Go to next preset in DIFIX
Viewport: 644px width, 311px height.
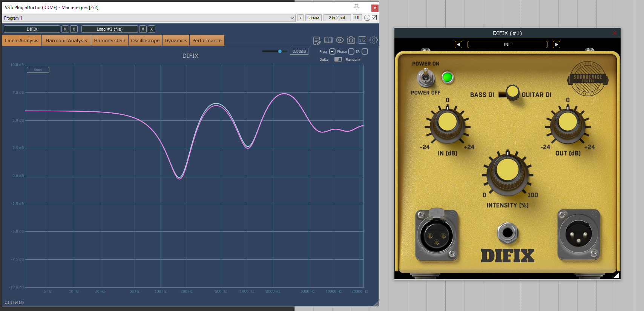point(557,45)
